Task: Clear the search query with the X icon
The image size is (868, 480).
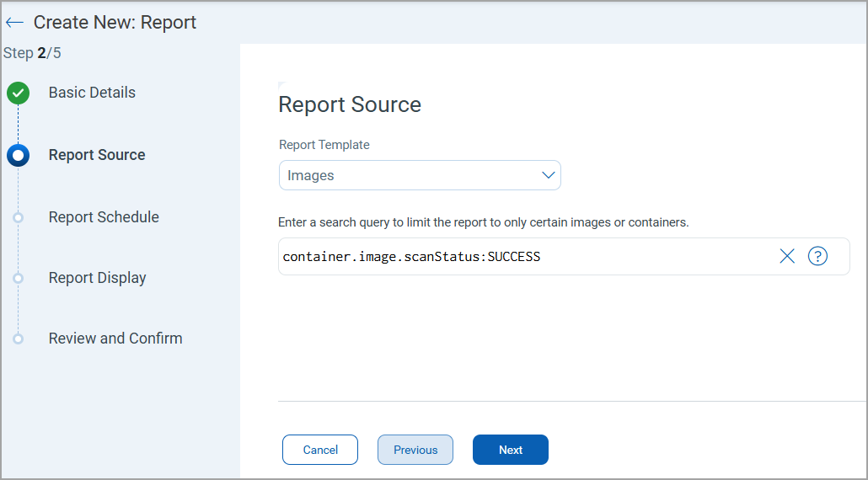Action: tap(787, 257)
